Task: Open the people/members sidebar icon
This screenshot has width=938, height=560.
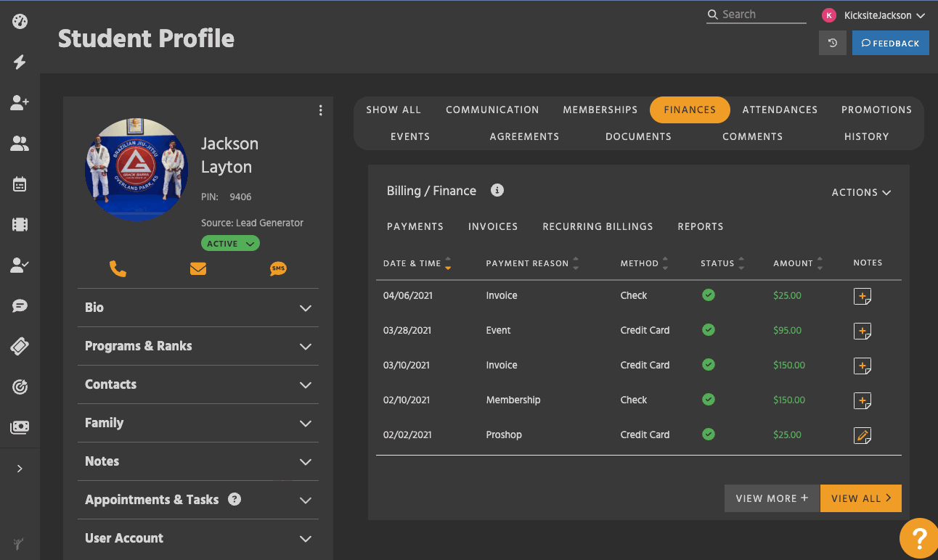Action: click(20, 144)
